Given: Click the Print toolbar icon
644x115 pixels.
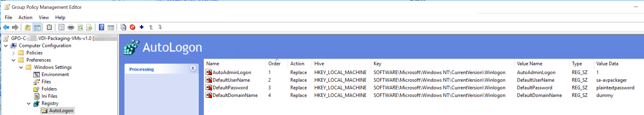Looking at the screenshot, I should click(71, 27).
